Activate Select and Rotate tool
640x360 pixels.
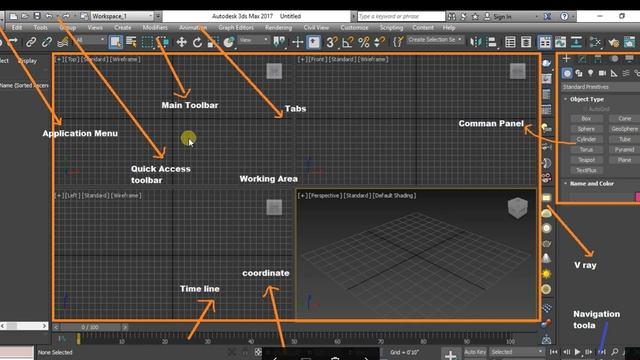pyautogui.click(x=197, y=42)
